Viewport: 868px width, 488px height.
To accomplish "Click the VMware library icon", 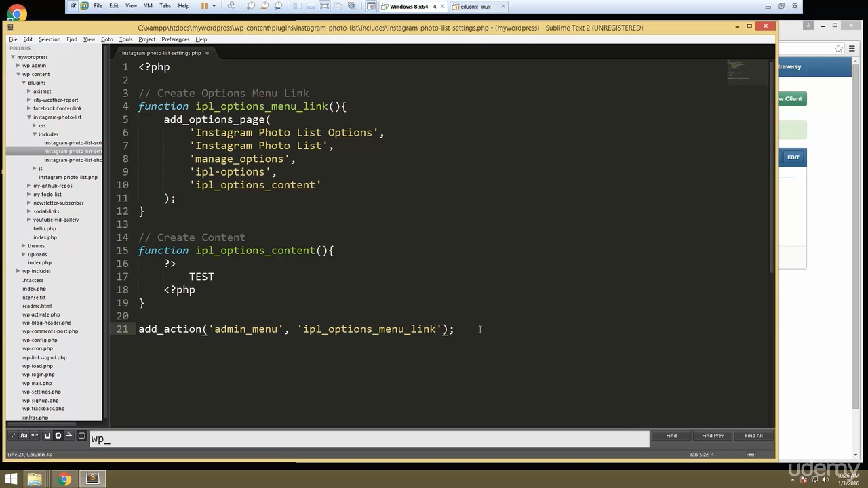I will [x=296, y=6].
